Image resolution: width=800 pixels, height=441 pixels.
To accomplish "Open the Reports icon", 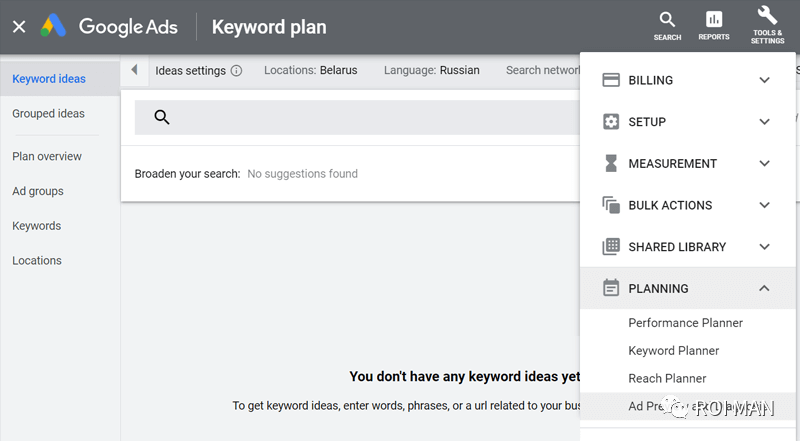I will pyautogui.click(x=714, y=26).
